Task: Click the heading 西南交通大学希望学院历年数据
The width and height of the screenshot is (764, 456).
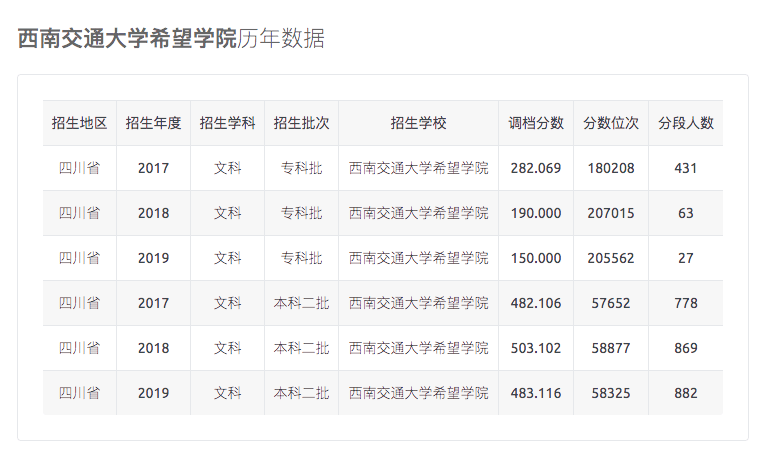Action: (x=171, y=38)
